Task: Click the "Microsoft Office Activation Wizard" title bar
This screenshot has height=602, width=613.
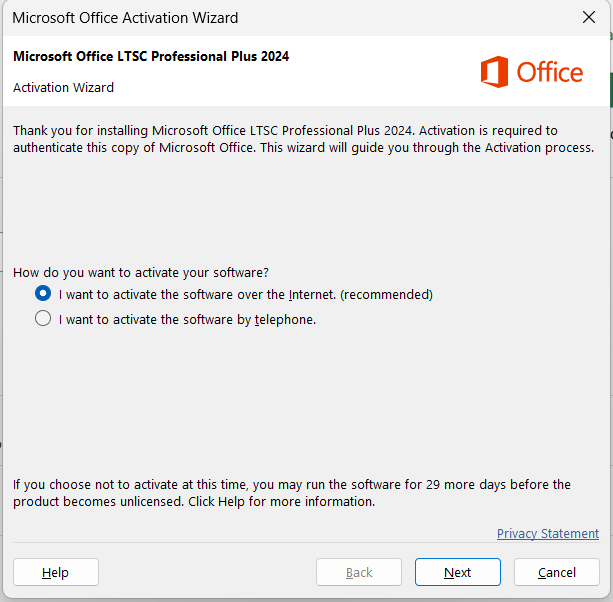Action: (125, 18)
